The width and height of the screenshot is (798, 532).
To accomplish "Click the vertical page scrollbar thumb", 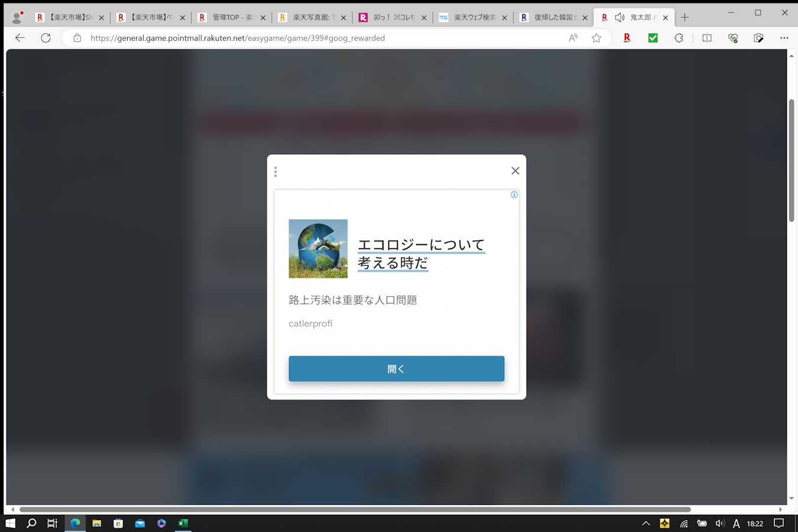I will 791,161.
